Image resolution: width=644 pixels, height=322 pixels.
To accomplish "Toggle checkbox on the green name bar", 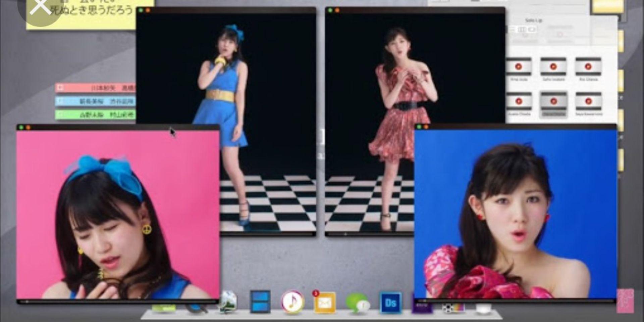I will 60,115.
